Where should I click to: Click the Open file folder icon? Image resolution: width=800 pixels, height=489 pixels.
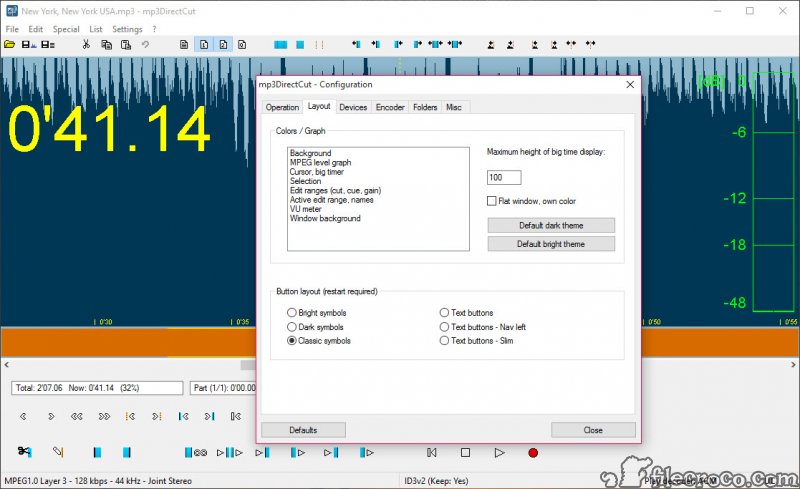tap(9, 44)
